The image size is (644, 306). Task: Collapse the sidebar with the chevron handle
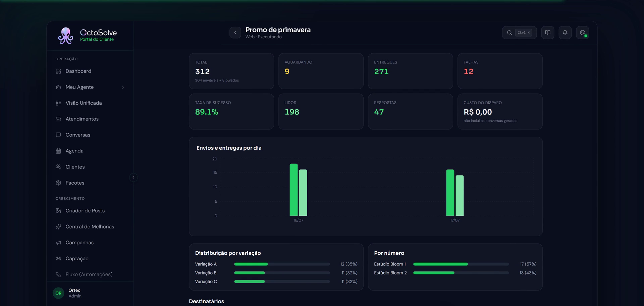(133, 177)
